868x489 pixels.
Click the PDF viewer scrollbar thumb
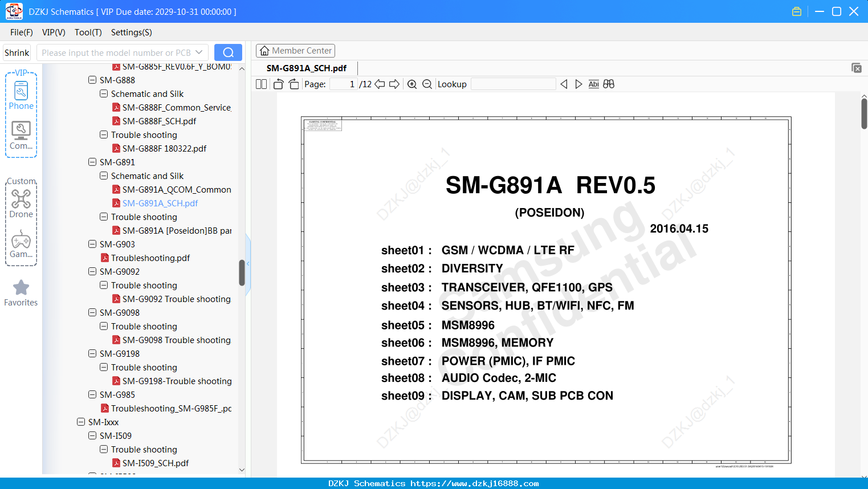point(864,113)
